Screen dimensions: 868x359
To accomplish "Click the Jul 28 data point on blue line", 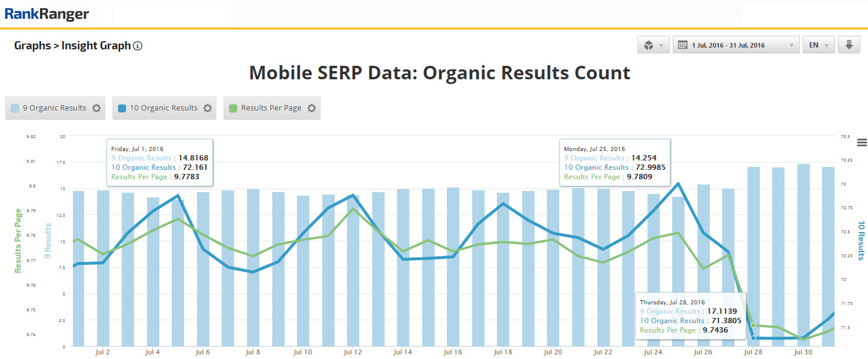I will pyautogui.click(x=753, y=338).
